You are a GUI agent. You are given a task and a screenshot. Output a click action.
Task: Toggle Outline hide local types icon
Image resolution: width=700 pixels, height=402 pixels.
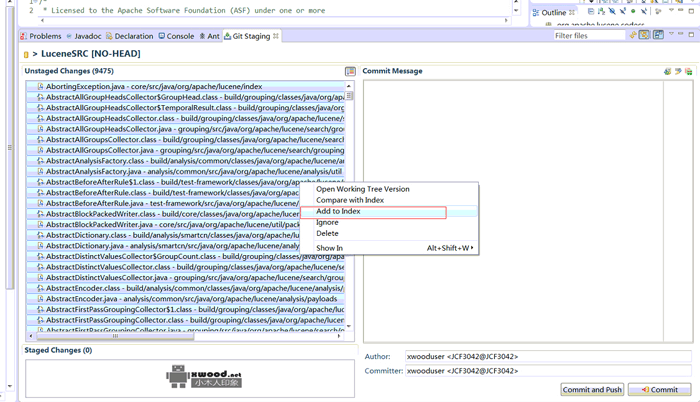643,11
